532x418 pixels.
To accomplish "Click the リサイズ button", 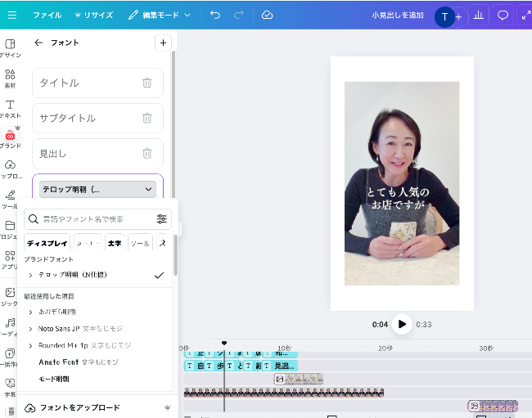I will (x=94, y=15).
